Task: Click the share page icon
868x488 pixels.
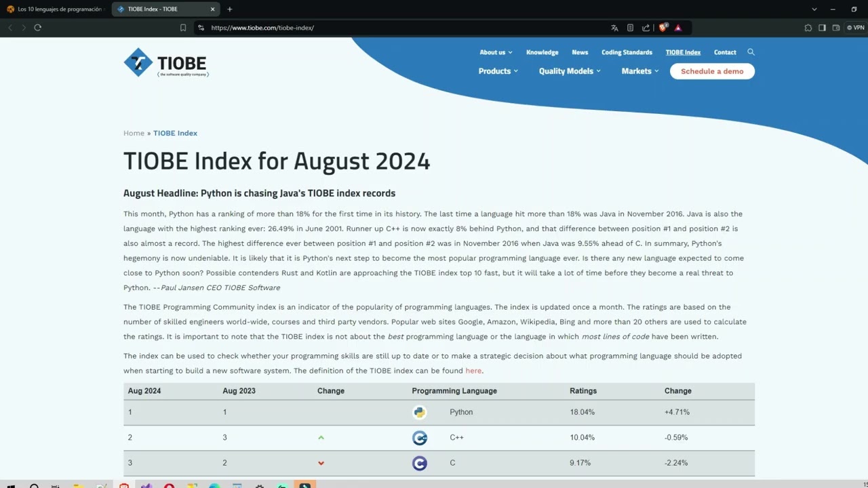Action: (646, 28)
